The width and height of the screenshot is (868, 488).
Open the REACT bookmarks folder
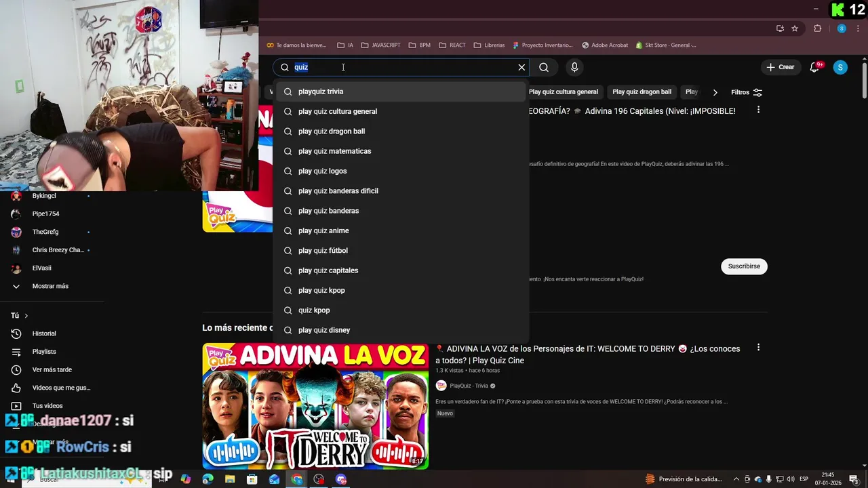[x=452, y=45]
